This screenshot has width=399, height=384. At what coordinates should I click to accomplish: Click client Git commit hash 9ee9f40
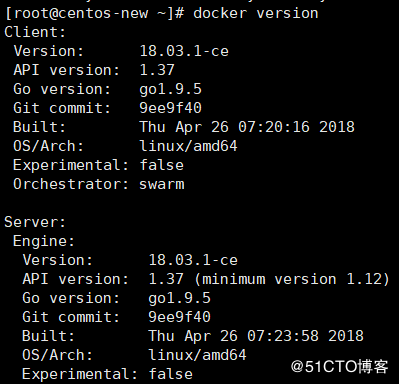point(171,108)
